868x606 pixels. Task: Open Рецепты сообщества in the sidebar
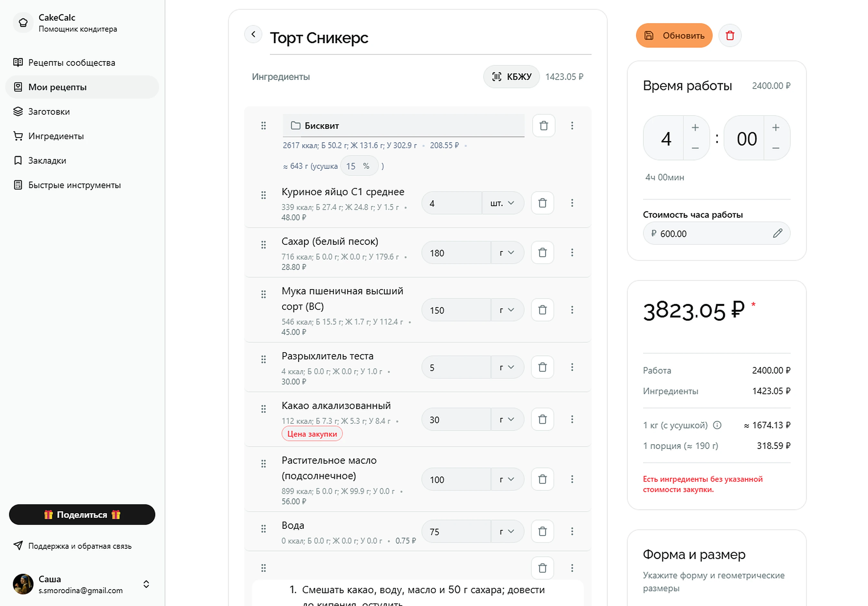pyautogui.click(x=82, y=62)
